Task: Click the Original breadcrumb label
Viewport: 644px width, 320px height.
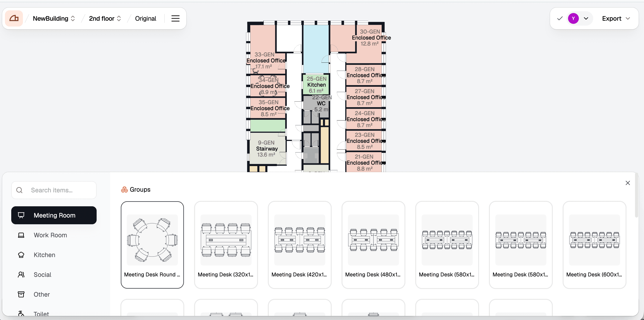Action: (x=146, y=18)
